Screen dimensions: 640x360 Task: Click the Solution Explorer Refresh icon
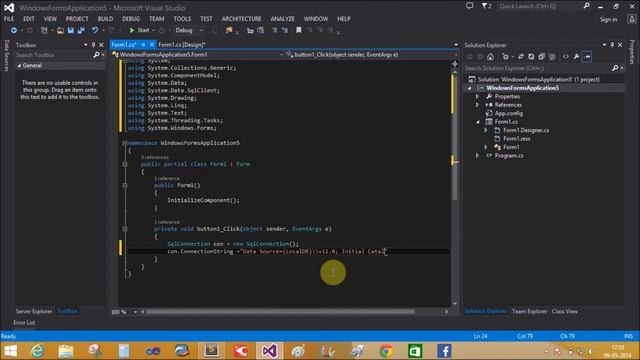(x=531, y=57)
